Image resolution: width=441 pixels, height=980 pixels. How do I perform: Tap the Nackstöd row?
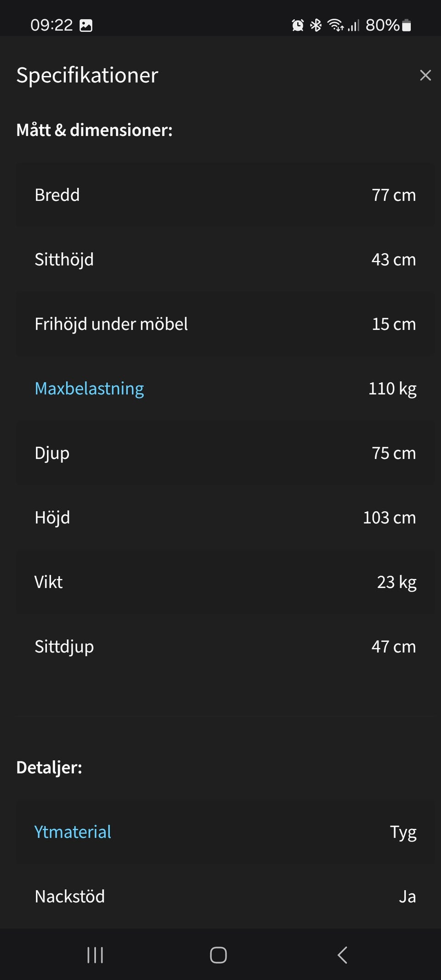225,896
